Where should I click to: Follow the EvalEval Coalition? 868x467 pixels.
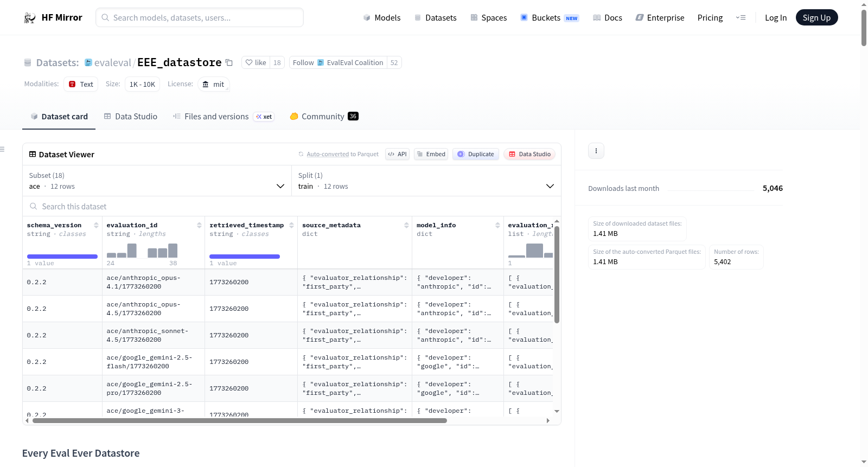pos(338,62)
